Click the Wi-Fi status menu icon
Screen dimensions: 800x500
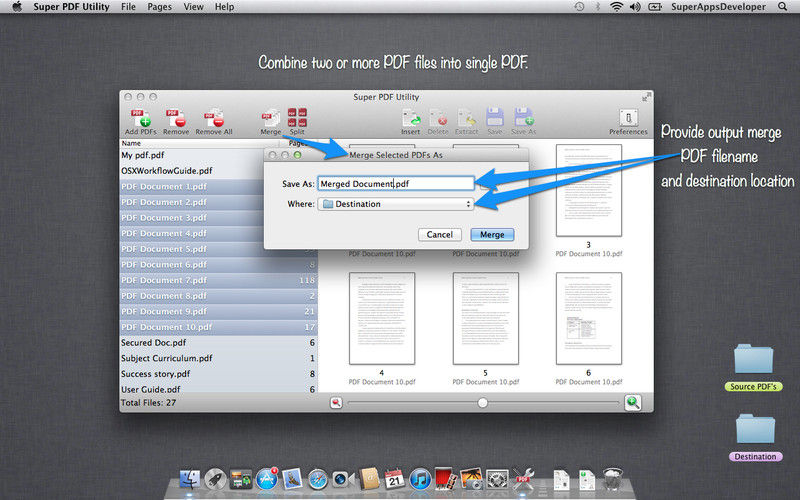click(617, 7)
